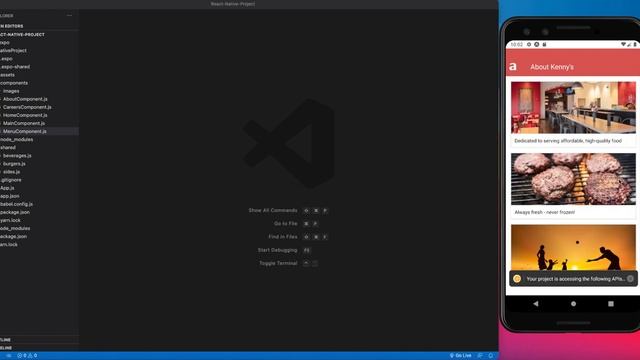Open babel.config.js file

[16, 204]
